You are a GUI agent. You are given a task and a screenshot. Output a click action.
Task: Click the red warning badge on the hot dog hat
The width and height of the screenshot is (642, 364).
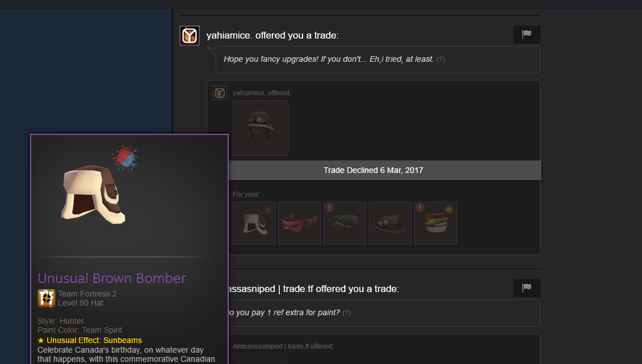click(420, 208)
